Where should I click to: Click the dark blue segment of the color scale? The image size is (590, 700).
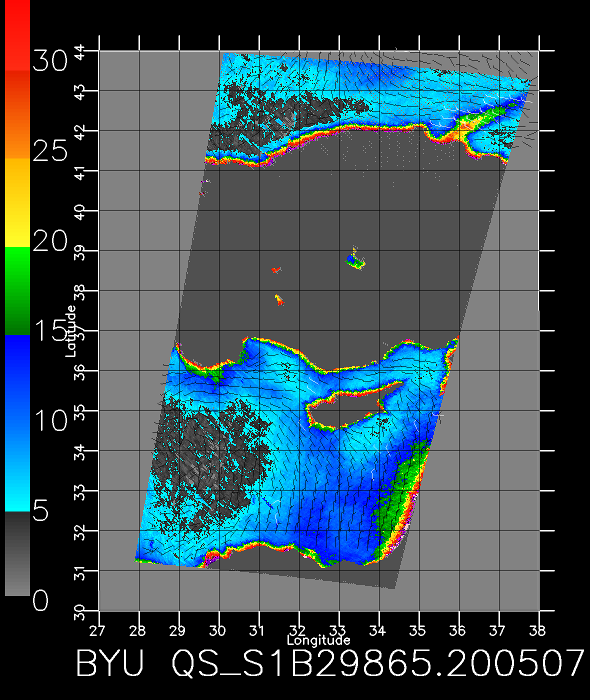17,378
